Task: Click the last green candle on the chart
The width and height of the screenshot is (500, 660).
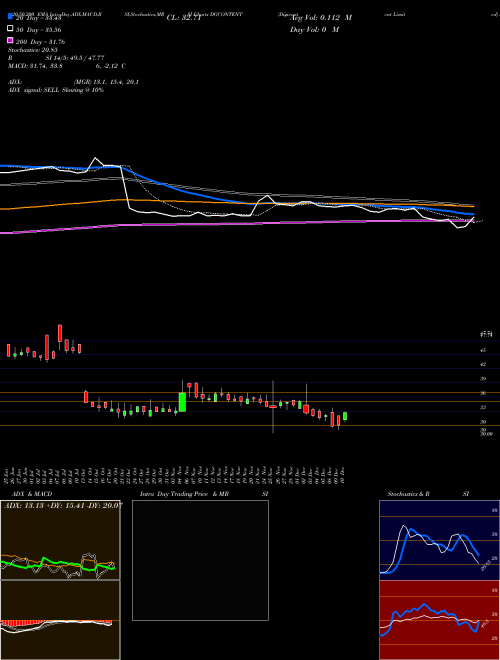Action: coord(345,416)
